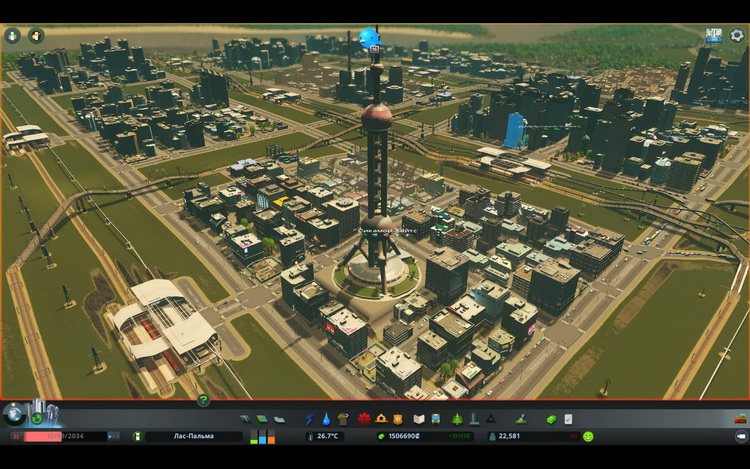Click the green happiness smiley face
This screenshot has width=750, height=469.
588,436
